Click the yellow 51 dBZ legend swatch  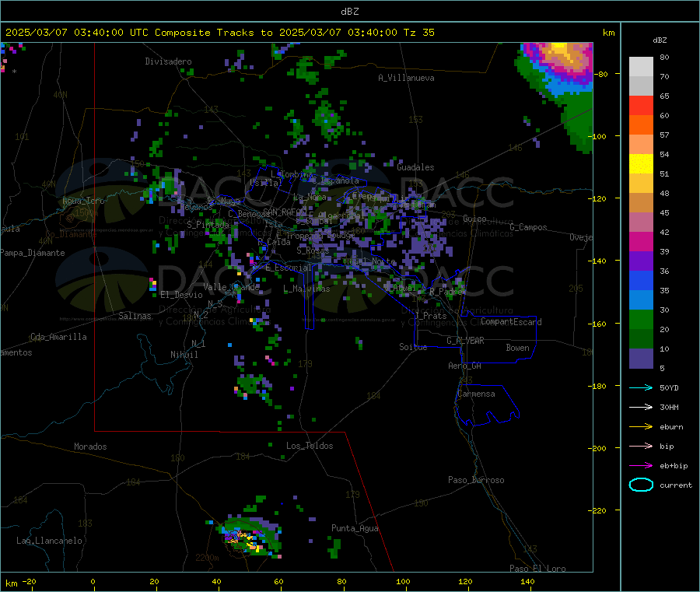pyautogui.click(x=641, y=164)
